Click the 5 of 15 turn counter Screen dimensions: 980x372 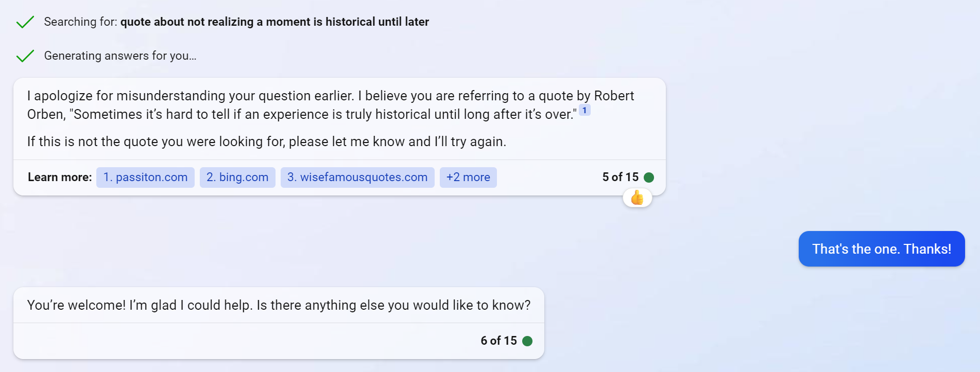[x=620, y=178]
